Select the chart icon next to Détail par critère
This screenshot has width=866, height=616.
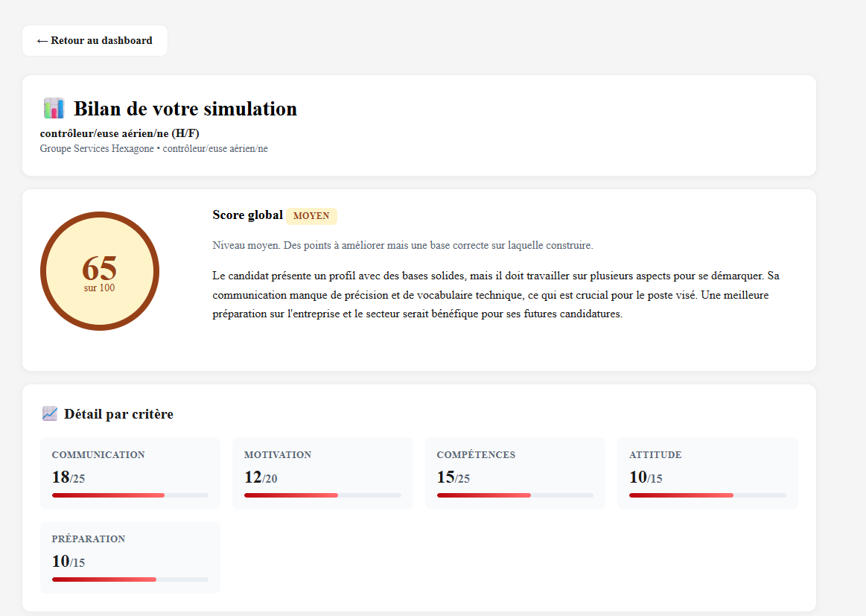pyautogui.click(x=49, y=413)
